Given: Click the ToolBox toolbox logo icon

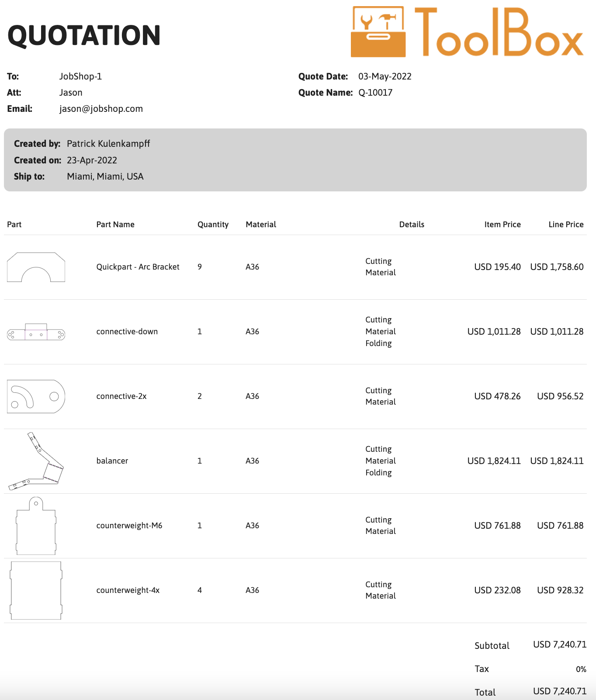Looking at the screenshot, I should (378, 31).
